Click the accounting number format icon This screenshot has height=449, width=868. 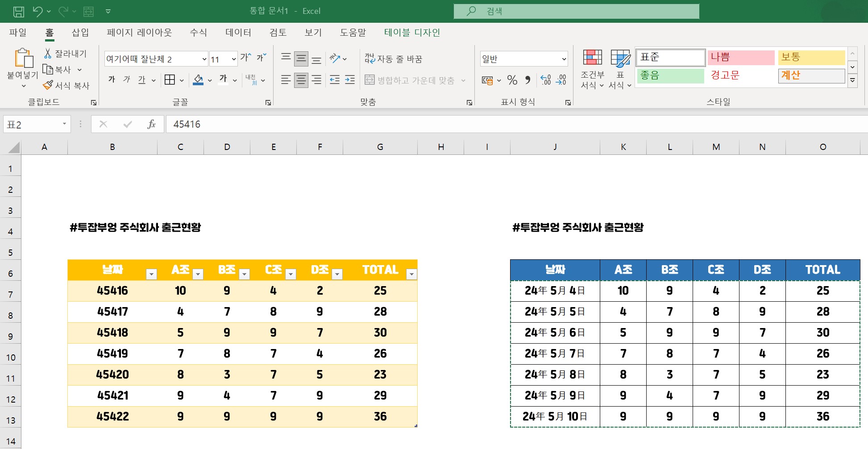click(x=487, y=80)
